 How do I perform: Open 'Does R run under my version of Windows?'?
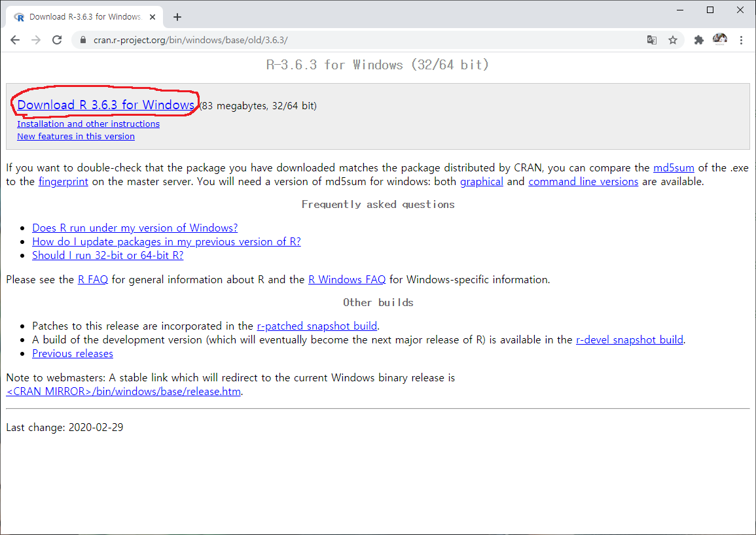pos(135,228)
